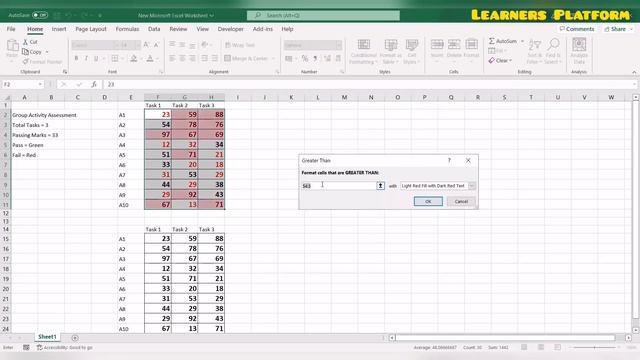Screen dimensions: 640x360
Task: Click Wrap Text
Action: pos(240,45)
